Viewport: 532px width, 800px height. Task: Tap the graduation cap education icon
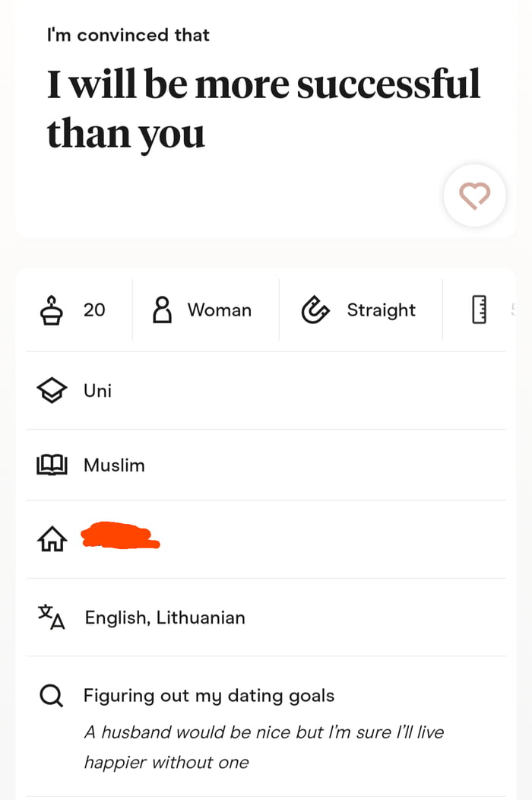51,391
